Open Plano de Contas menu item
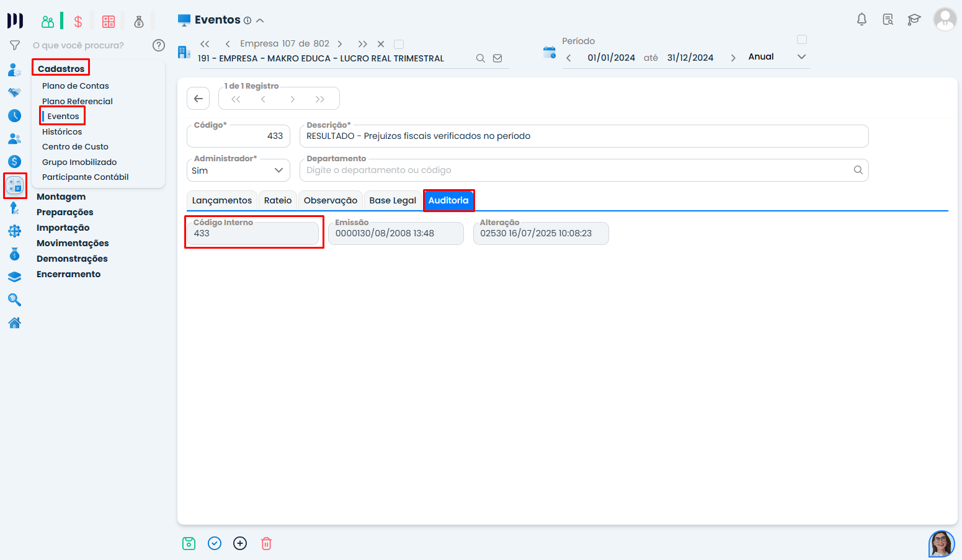Image resolution: width=962 pixels, height=560 pixels. coord(76,86)
